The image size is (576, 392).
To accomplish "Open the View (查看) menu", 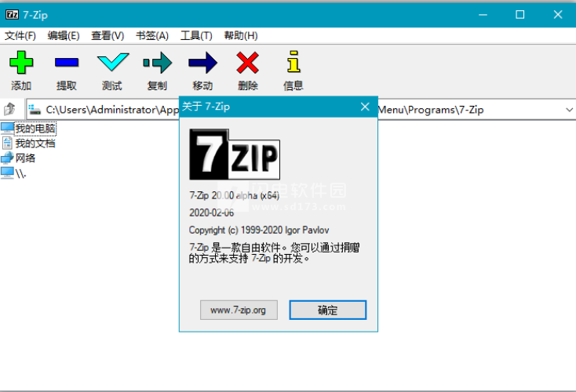I will (x=108, y=35).
